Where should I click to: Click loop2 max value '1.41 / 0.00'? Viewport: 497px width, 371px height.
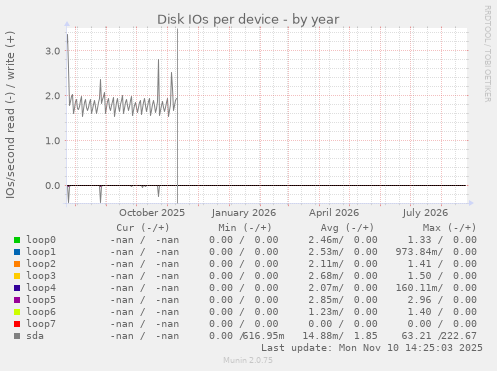(442, 264)
